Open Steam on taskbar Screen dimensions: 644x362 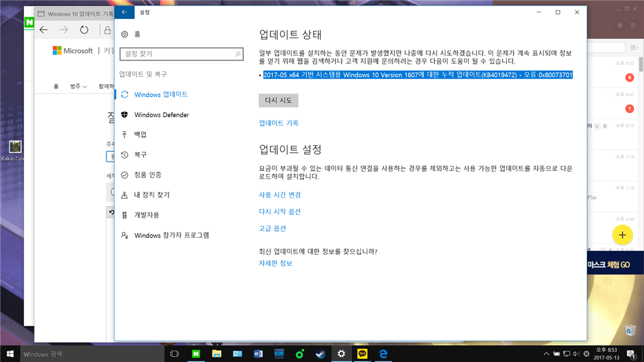(320, 354)
